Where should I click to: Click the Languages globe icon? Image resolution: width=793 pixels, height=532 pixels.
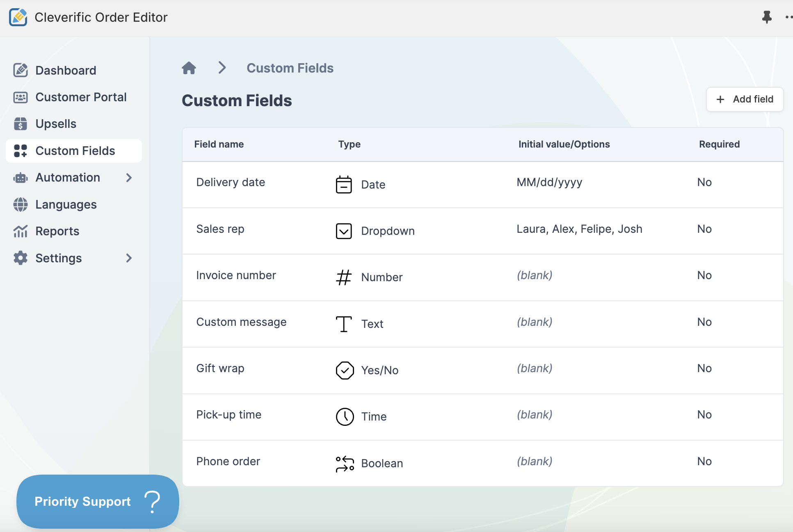(x=21, y=204)
